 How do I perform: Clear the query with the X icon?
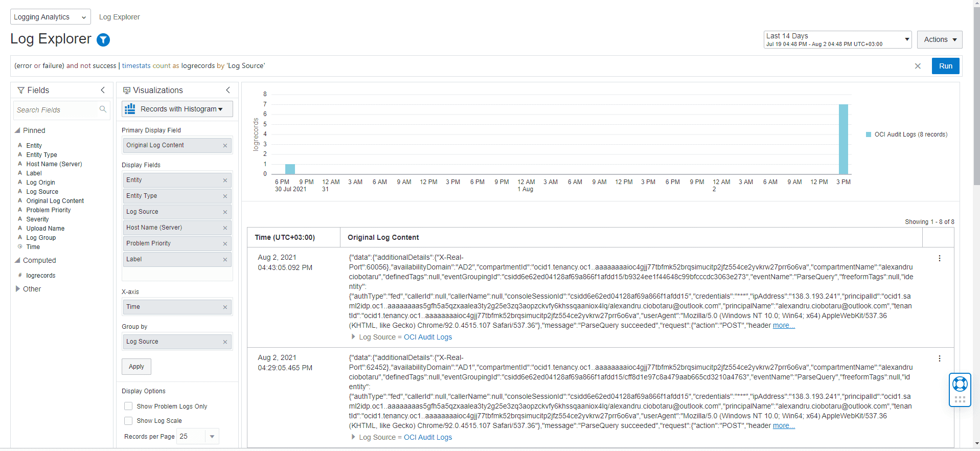point(918,66)
